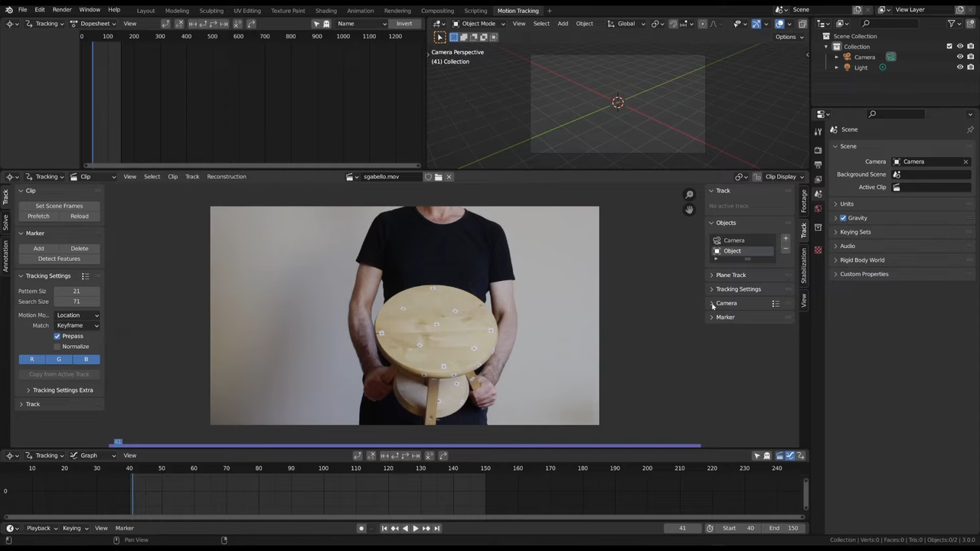Click the clip browse icon beside sgabello.mov
The height and width of the screenshot is (551, 980).
coord(351,177)
